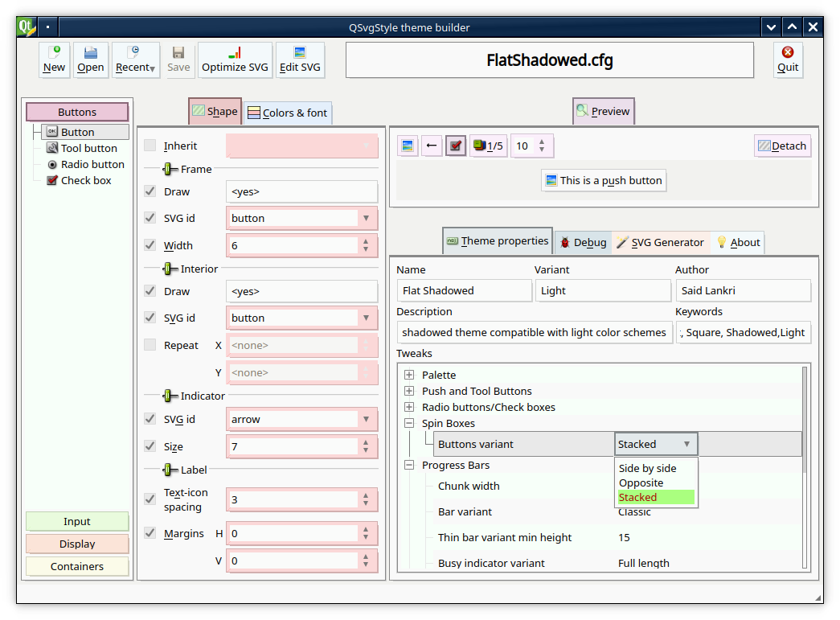Switch to Theme properties tab
This screenshot has width=840, height=620.
(x=497, y=240)
